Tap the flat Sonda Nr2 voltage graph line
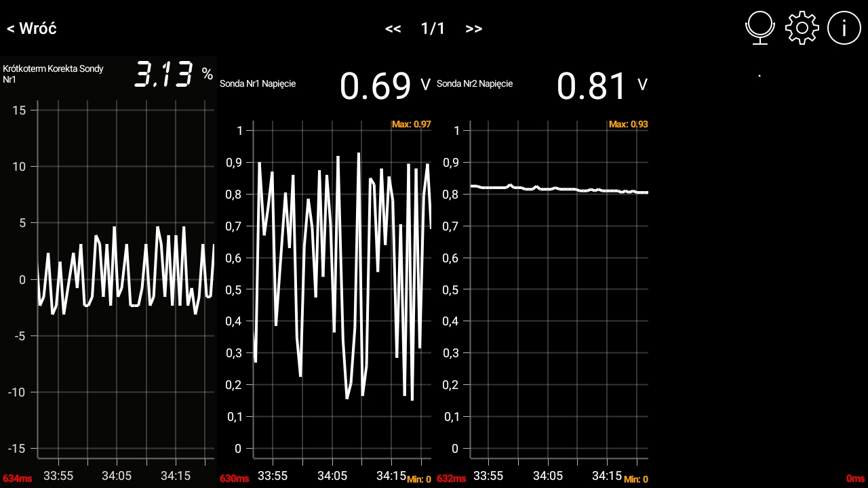 coord(556,188)
